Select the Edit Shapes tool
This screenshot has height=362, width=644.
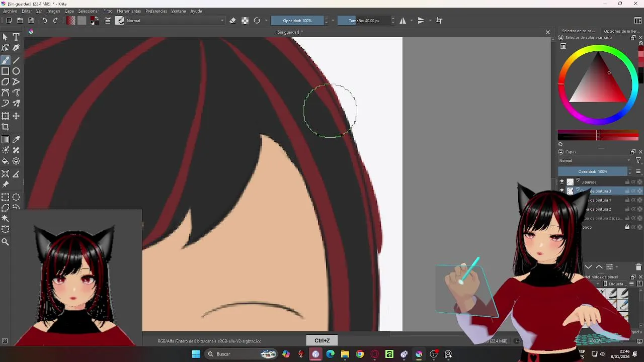(5, 48)
